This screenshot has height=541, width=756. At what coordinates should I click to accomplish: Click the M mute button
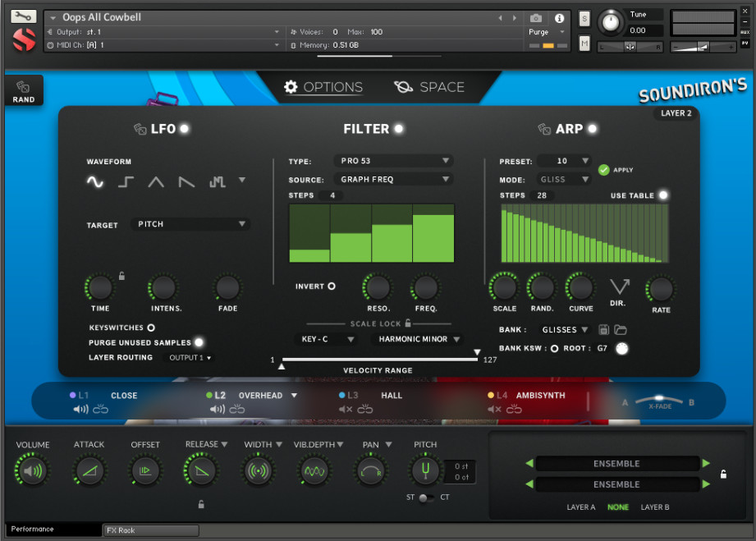pos(584,44)
